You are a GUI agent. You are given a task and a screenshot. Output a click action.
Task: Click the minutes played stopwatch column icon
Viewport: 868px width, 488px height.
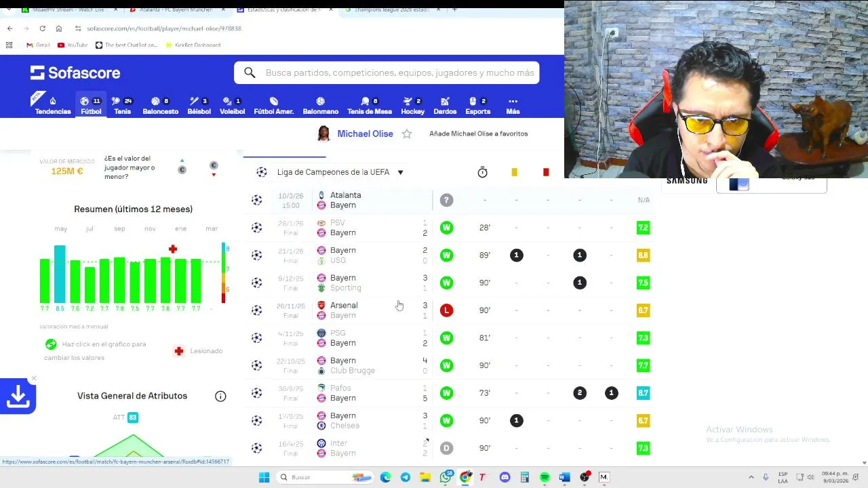pyautogui.click(x=482, y=172)
